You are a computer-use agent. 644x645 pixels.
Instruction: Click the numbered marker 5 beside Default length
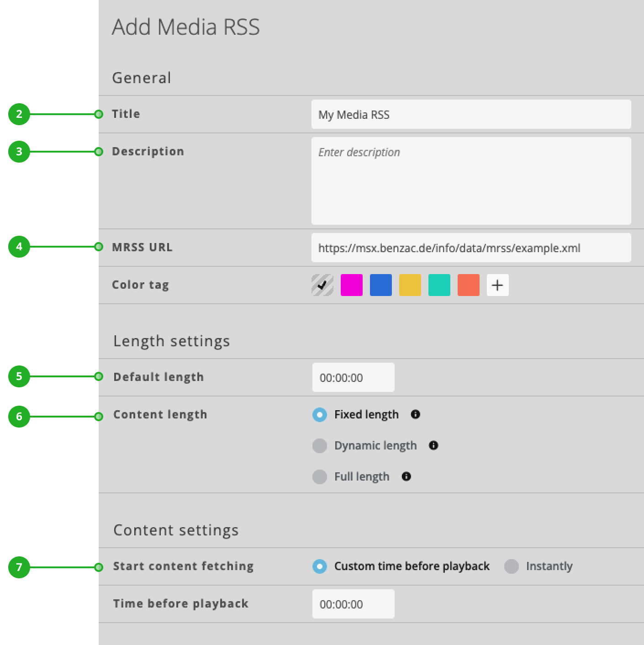pos(19,377)
